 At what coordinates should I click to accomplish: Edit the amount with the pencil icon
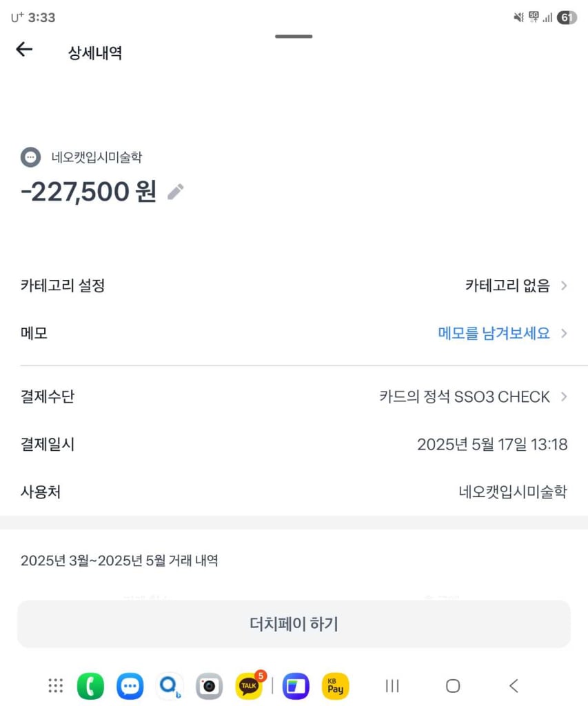tap(176, 192)
